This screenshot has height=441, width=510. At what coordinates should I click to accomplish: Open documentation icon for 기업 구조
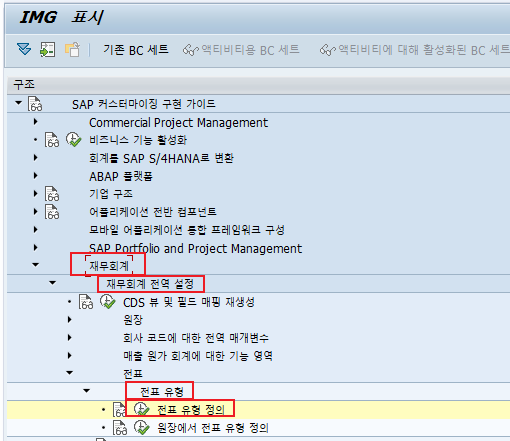coord(52,194)
